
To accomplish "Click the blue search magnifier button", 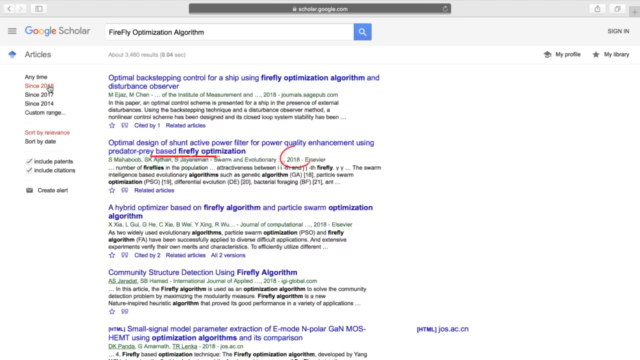I will 362,32.
